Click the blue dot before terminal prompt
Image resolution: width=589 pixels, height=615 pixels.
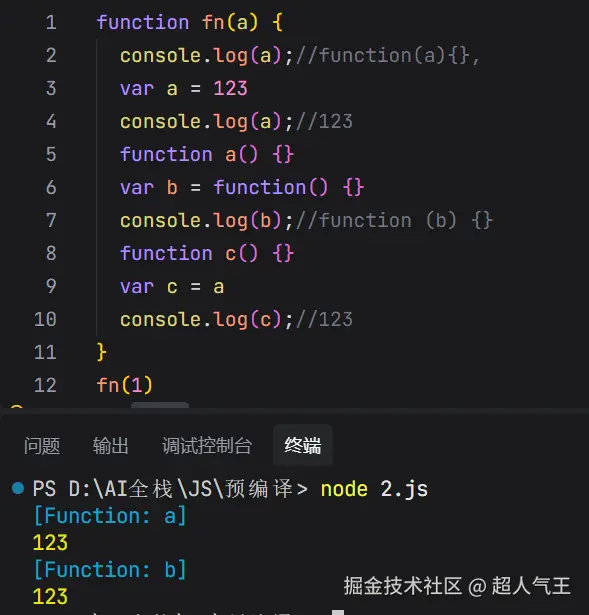click(x=18, y=488)
